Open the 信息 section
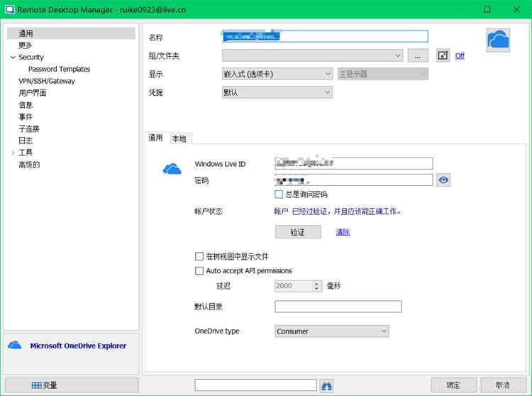The image size is (532, 396). (26, 105)
